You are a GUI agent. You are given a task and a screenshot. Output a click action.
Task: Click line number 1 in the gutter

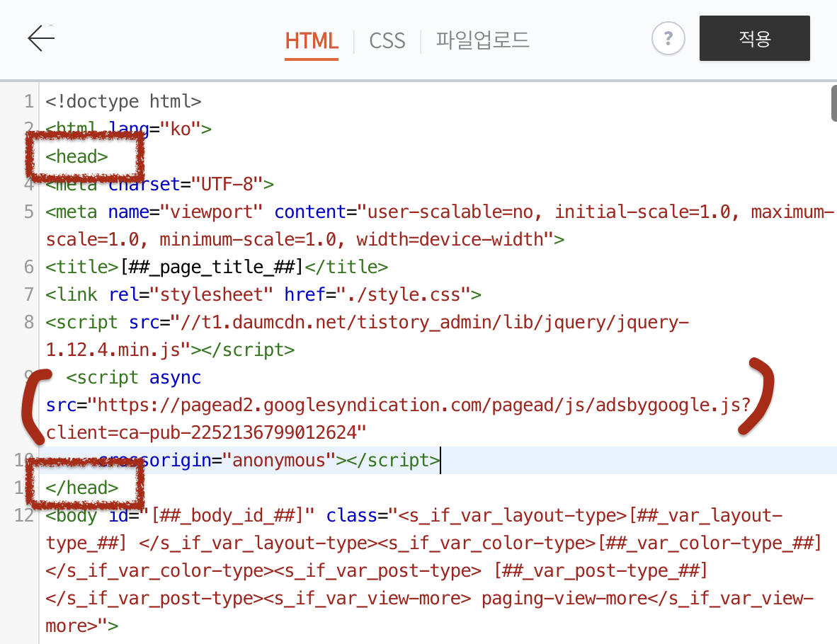[29, 101]
